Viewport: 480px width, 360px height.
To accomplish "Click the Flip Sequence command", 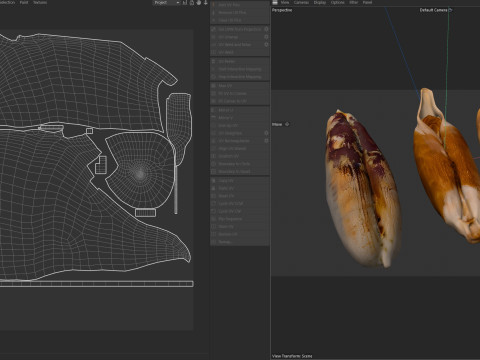I will [x=240, y=219].
